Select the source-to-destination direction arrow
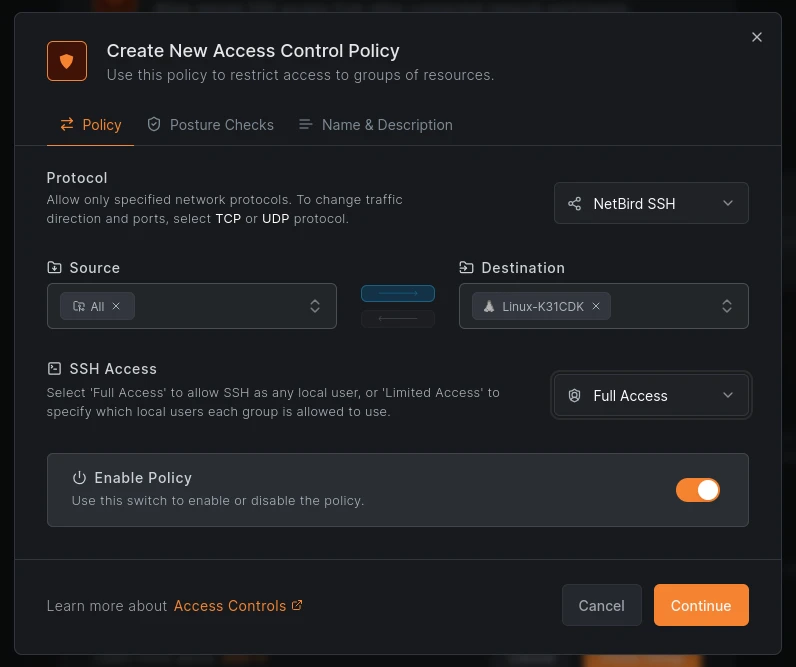The image size is (796, 667). (398, 294)
